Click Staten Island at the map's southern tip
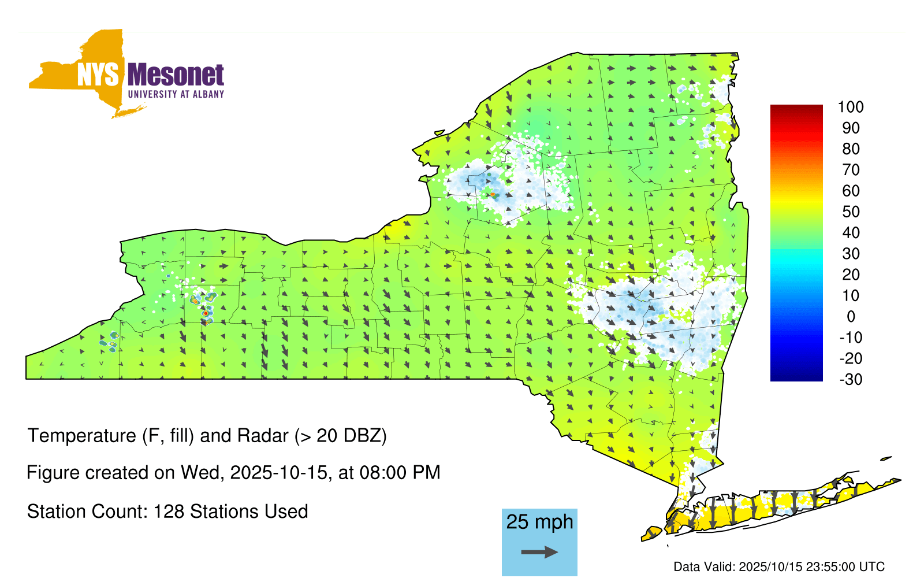 click(x=652, y=533)
